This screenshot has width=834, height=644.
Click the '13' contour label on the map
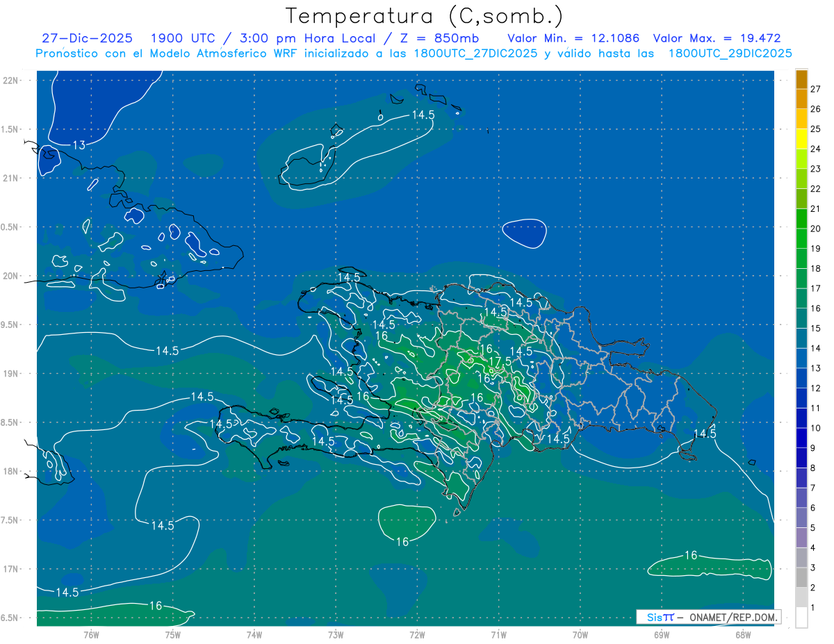(x=79, y=145)
